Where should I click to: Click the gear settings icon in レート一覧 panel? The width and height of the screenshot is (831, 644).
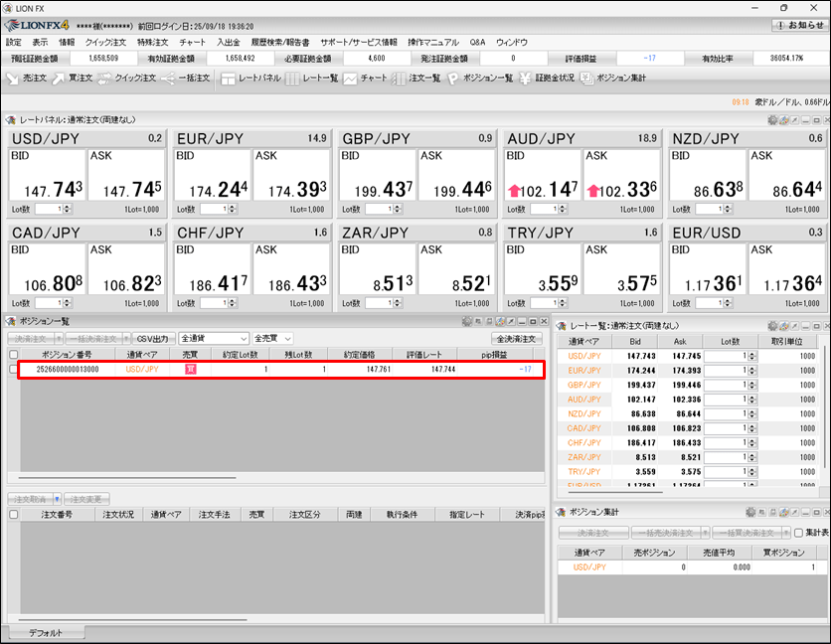click(x=773, y=325)
